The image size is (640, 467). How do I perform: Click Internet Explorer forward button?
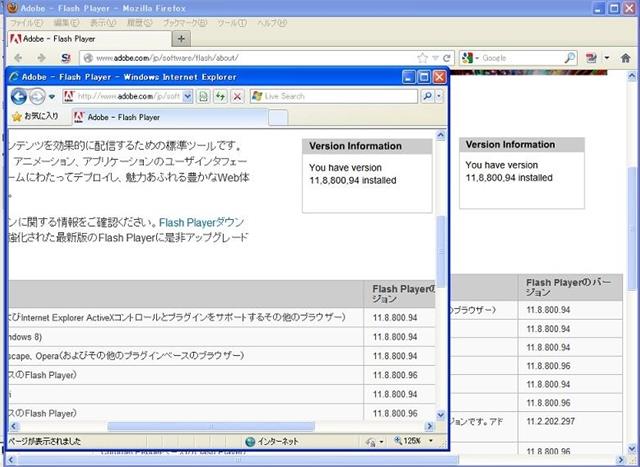(37, 97)
